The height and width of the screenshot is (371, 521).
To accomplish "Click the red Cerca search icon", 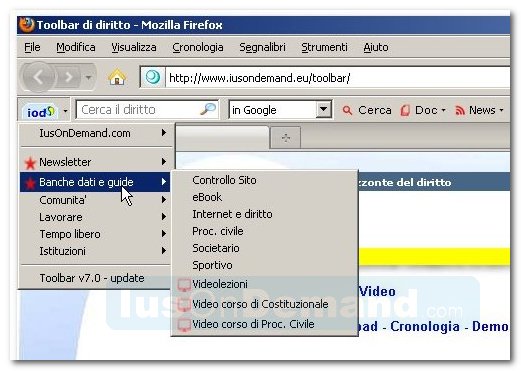I will [x=347, y=110].
